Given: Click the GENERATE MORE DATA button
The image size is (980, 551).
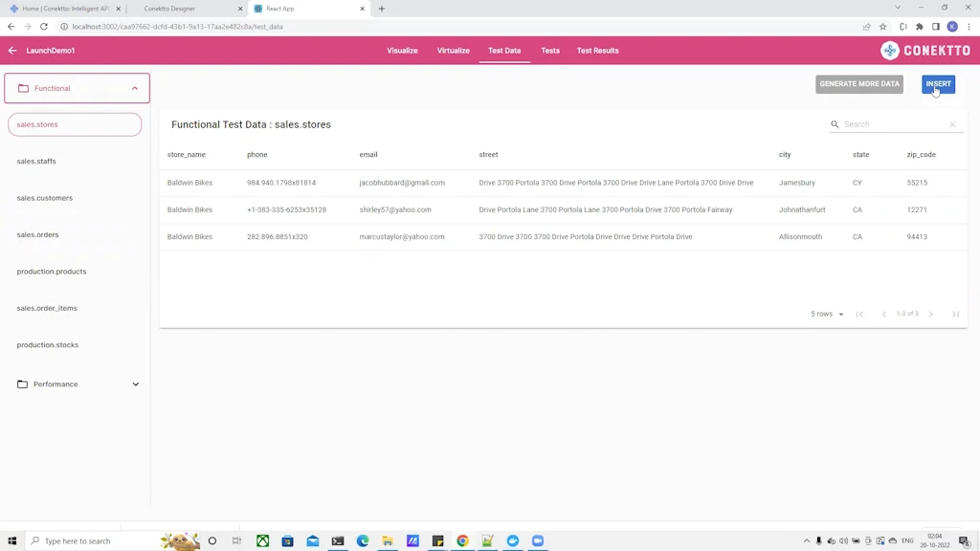Looking at the screenshot, I should [858, 83].
